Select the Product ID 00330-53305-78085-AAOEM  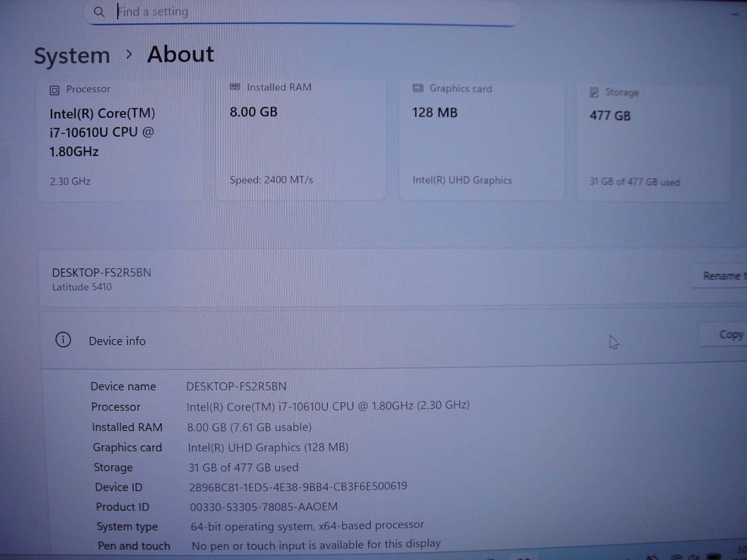[264, 507]
